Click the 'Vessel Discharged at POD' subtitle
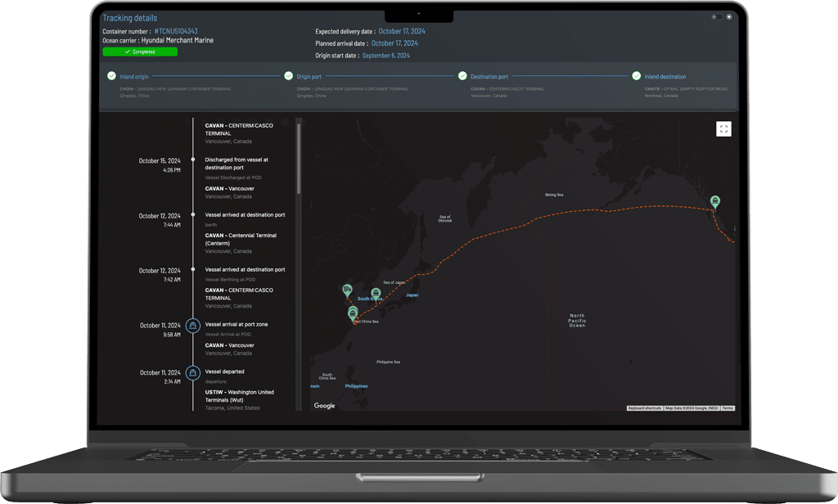 [x=233, y=178]
